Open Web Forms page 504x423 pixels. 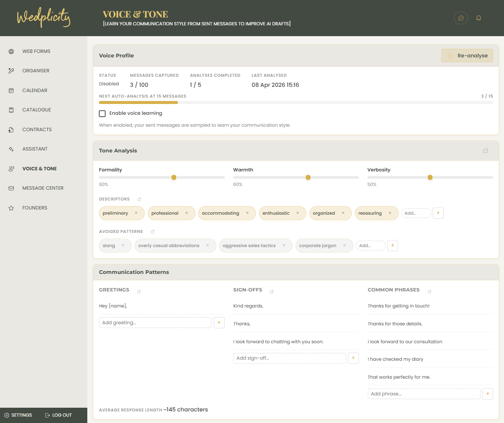tap(36, 51)
